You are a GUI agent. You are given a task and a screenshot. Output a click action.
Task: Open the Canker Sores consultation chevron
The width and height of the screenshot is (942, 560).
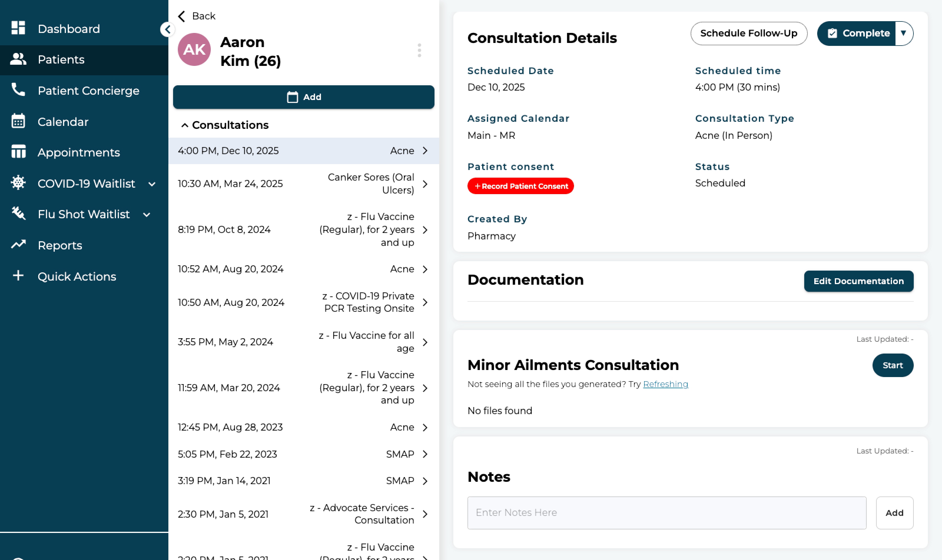[x=425, y=184]
